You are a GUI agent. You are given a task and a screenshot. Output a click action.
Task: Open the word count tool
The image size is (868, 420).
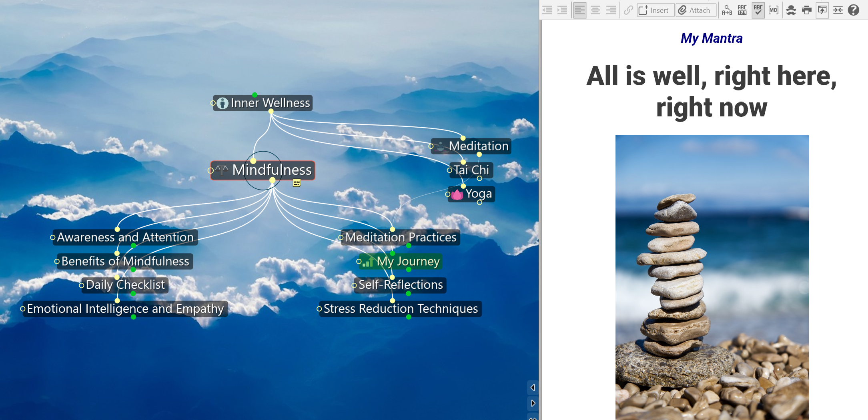(742, 10)
